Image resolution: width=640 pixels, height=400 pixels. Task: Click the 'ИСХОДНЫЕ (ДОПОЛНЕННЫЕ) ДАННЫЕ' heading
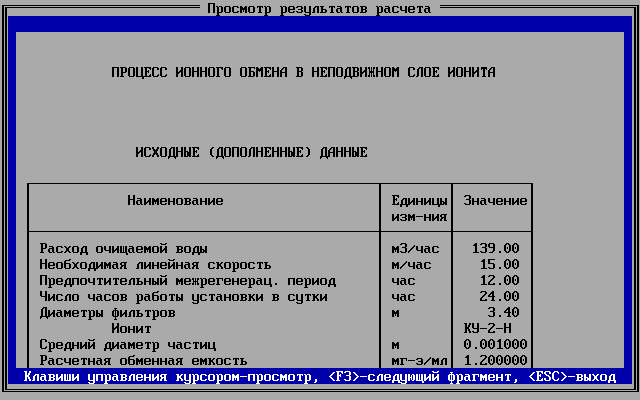pos(251,153)
